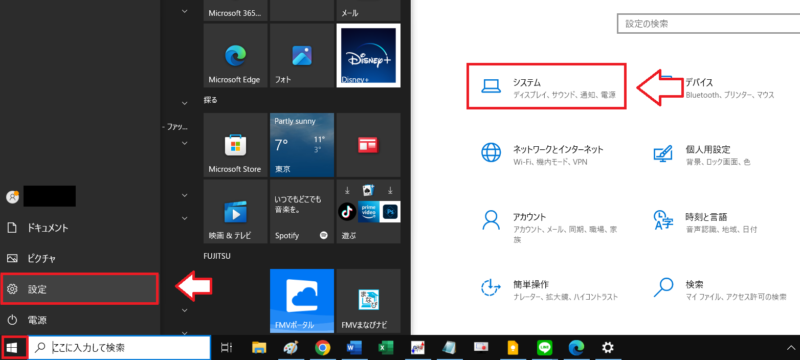Open the FMVポータル tile
The image size is (800, 360).
tap(302, 301)
